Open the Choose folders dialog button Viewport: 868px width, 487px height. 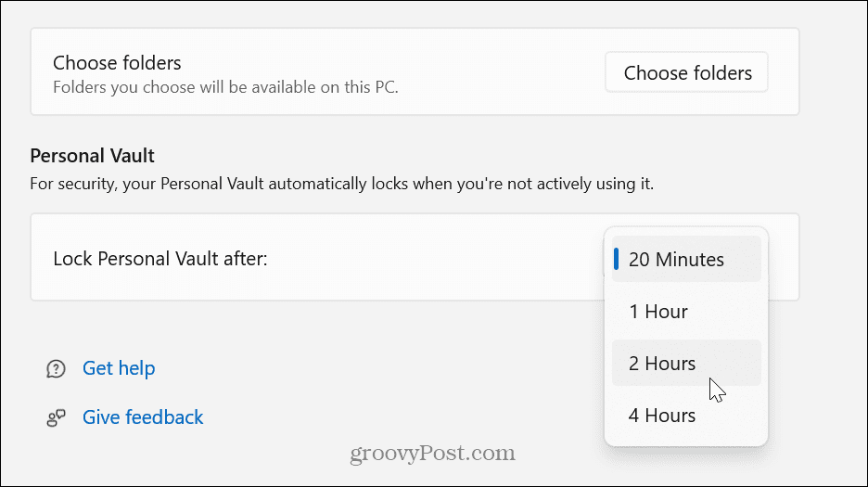pos(686,72)
